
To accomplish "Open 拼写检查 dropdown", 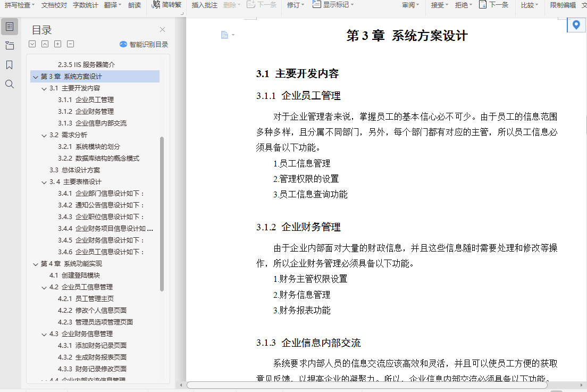I will click(20, 5).
